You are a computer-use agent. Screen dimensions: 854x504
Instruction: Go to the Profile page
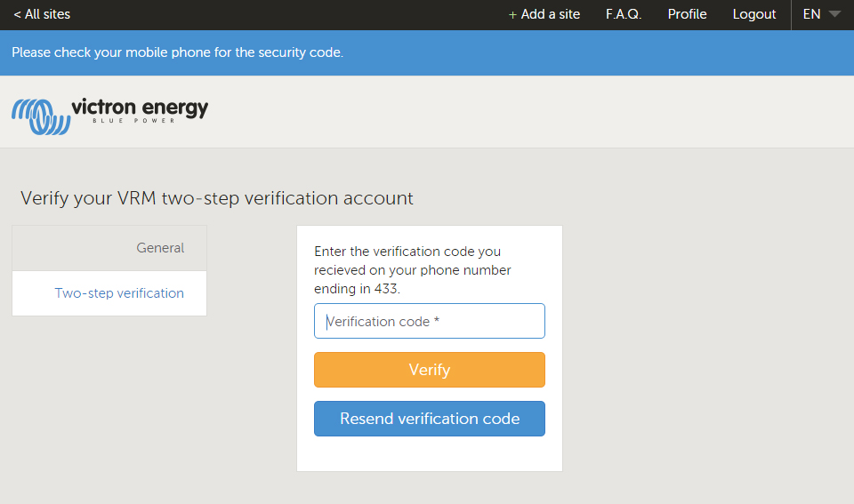(687, 14)
